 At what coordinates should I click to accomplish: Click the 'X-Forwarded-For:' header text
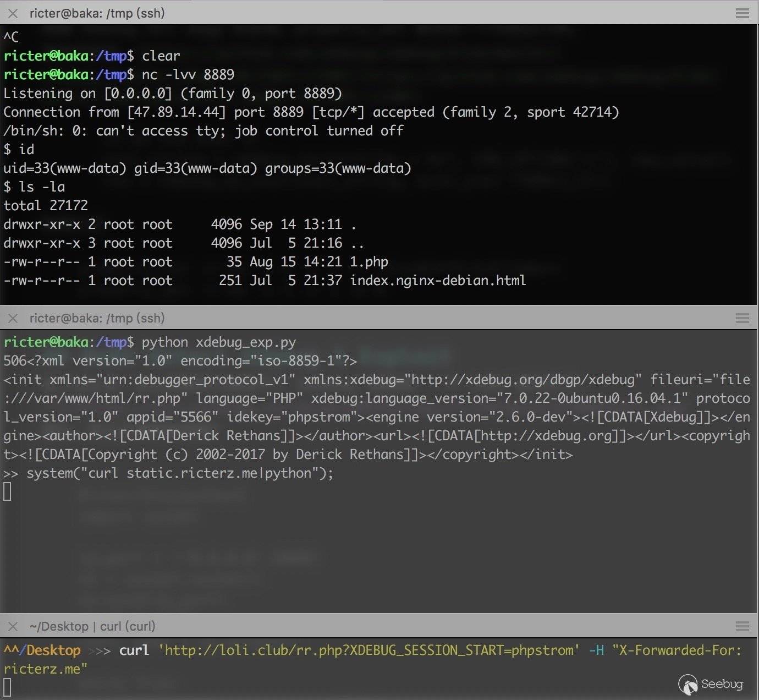680,650
